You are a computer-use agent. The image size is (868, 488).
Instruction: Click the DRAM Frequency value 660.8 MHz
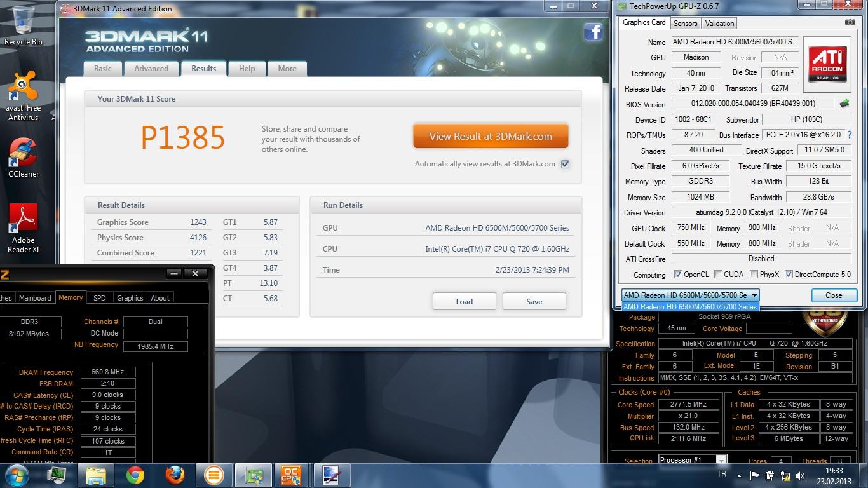[x=108, y=372]
